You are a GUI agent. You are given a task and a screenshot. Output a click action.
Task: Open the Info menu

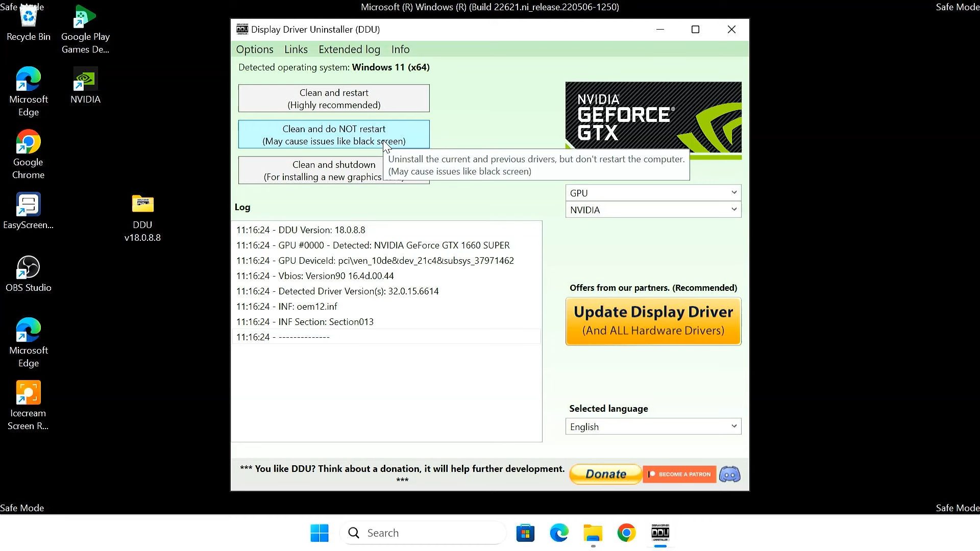[400, 49]
